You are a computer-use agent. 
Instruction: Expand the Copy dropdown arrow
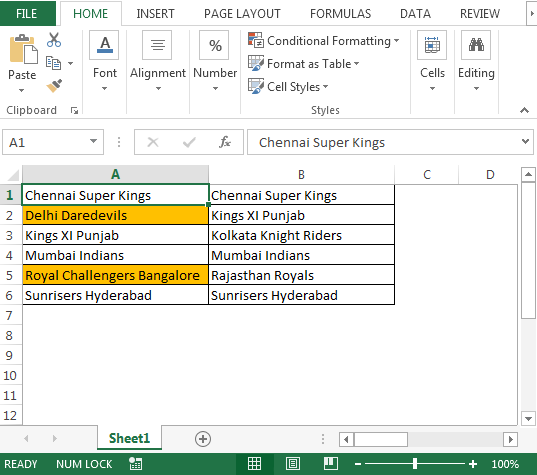(70, 63)
